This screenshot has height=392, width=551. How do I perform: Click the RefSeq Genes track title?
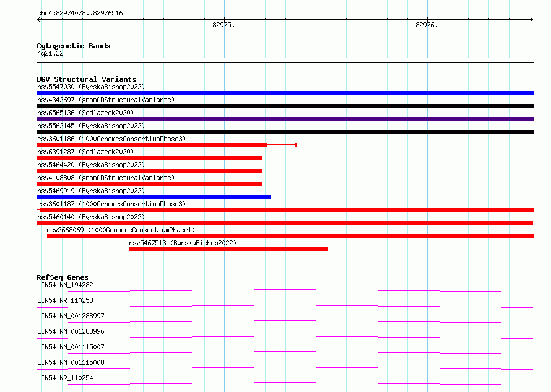point(63,277)
